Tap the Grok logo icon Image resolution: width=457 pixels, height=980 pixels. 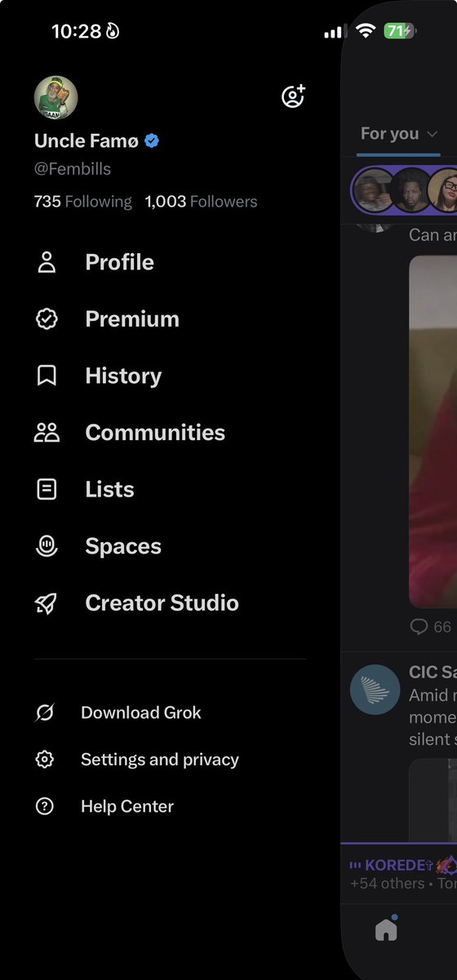tap(45, 713)
